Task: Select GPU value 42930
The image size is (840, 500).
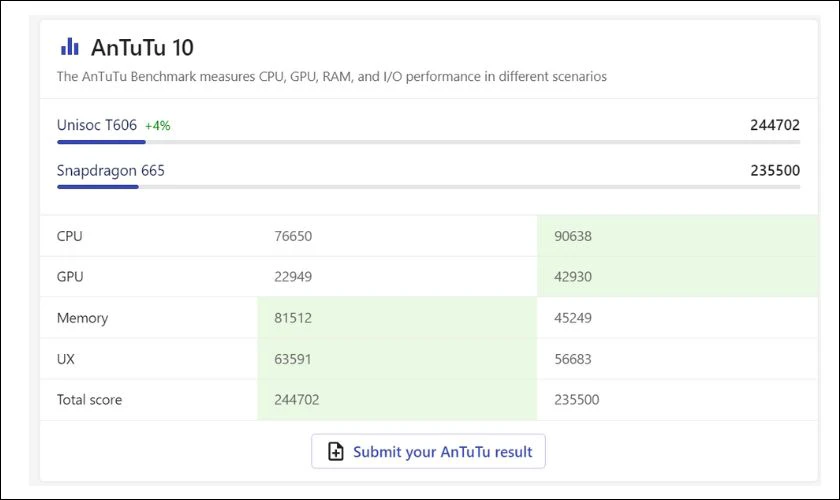Action: (573, 277)
